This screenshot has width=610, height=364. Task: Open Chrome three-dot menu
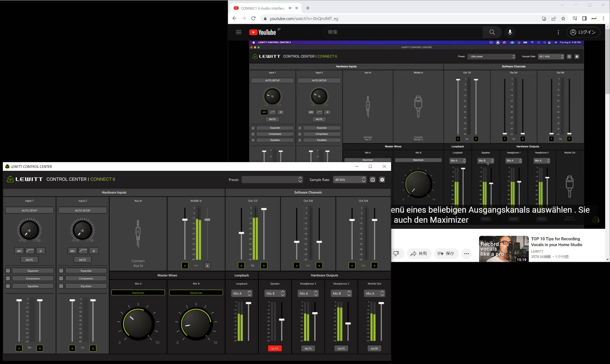[603, 19]
